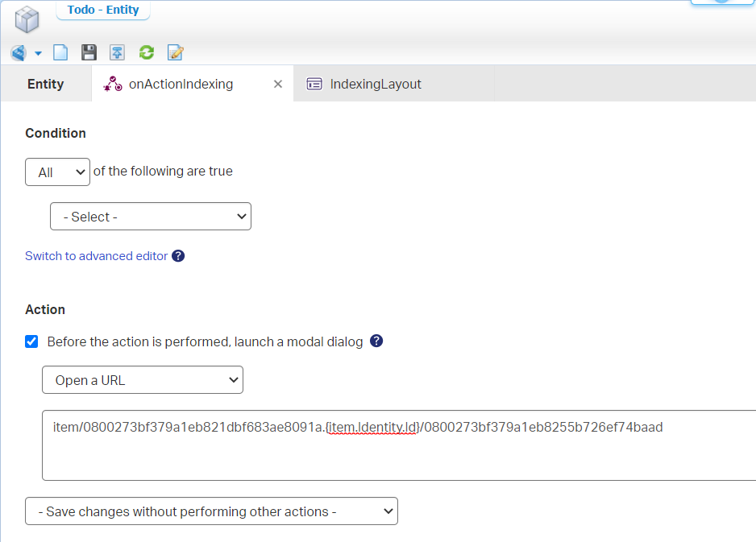Expand the Save changes without performing other actions dropdown
The height and width of the screenshot is (542, 756).
pyautogui.click(x=211, y=511)
